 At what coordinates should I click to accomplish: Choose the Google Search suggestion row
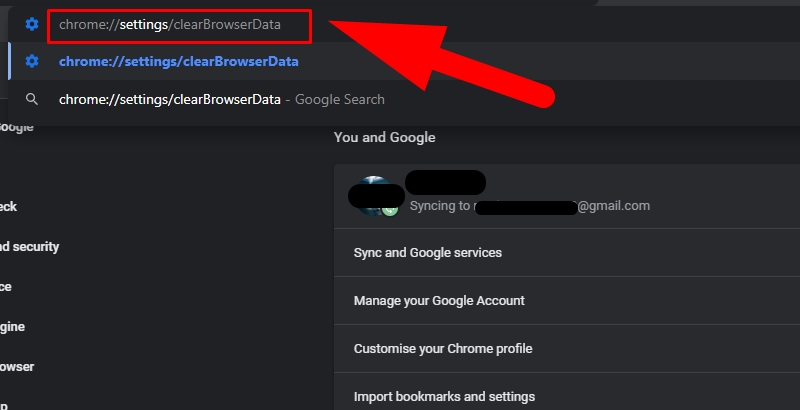pyautogui.click(x=221, y=99)
